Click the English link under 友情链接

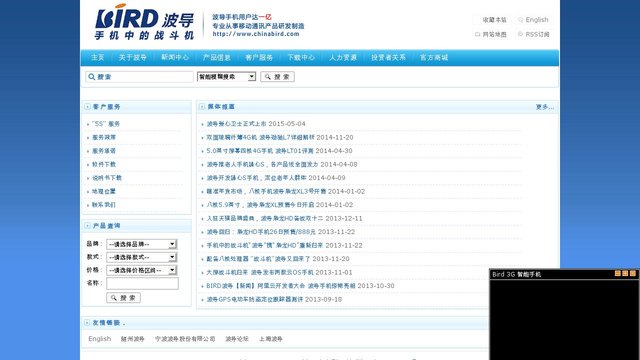[100, 339]
